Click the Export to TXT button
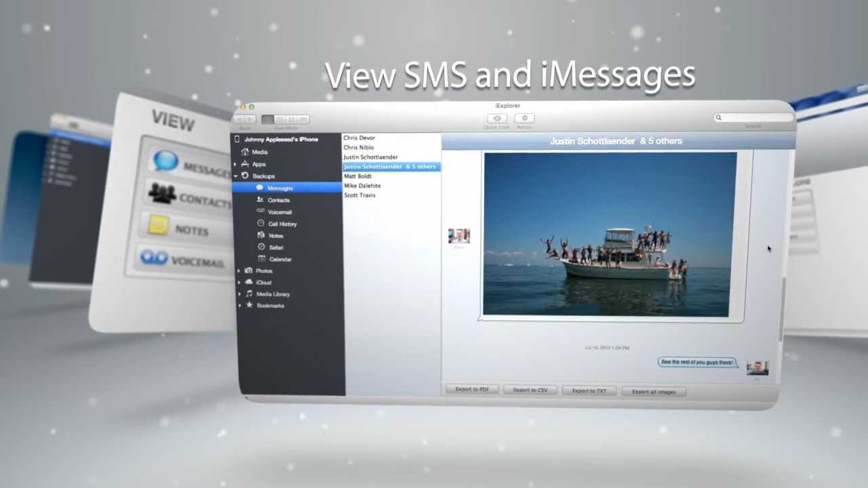Viewport: 868px width, 488px height. (589, 390)
